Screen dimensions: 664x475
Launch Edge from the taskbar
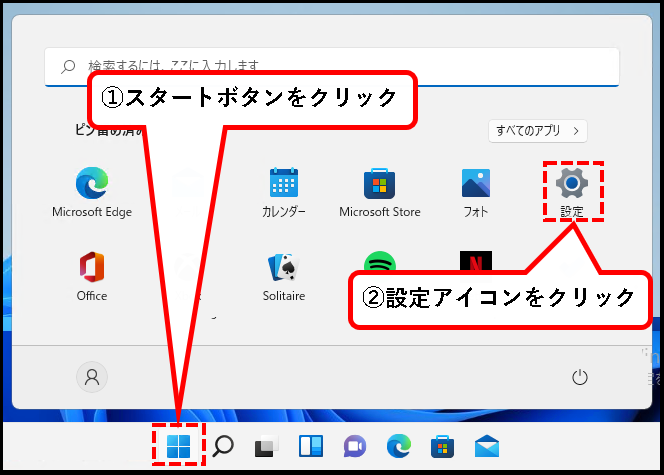point(398,446)
